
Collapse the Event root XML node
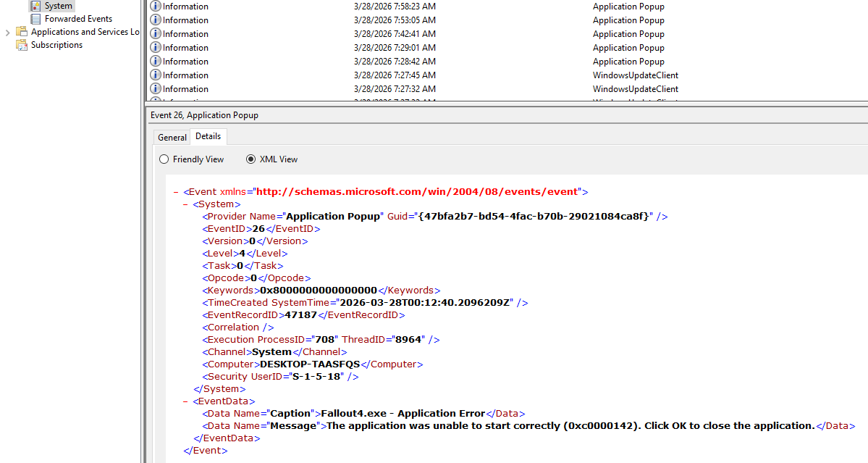176,192
